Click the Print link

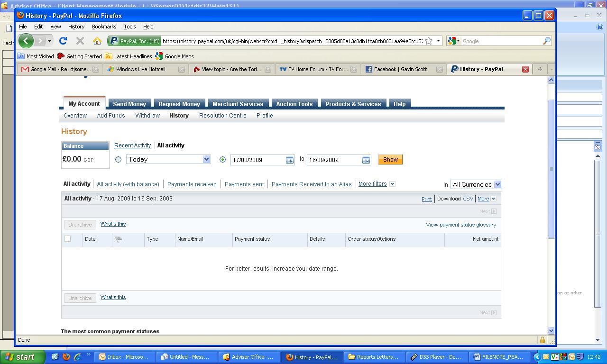tap(426, 199)
